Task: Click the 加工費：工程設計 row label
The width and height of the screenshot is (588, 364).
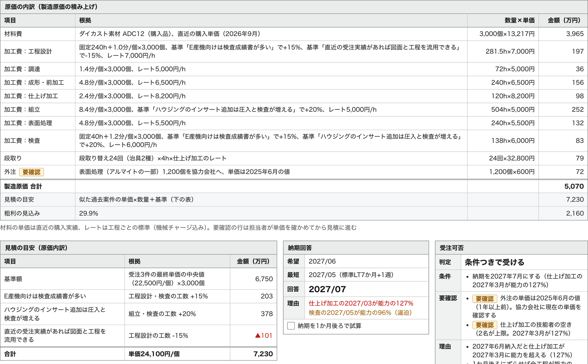Action: point(28,51)
